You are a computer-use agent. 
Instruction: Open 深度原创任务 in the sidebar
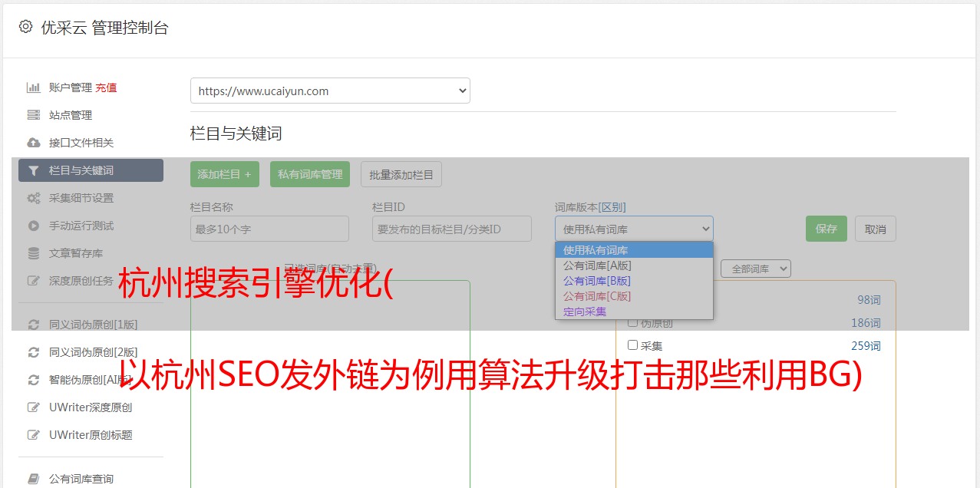pyautogui.click(x=81, y=281)
